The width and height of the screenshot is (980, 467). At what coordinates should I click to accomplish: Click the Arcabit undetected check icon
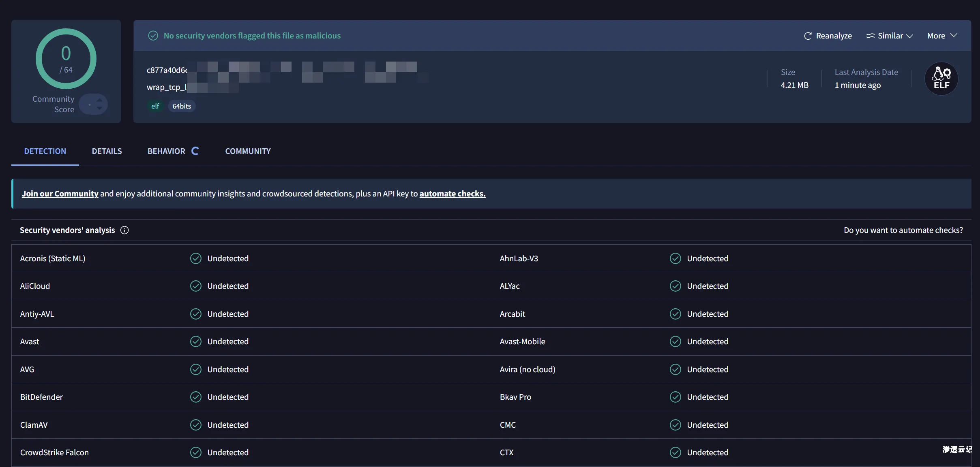[x=675, y=314]
